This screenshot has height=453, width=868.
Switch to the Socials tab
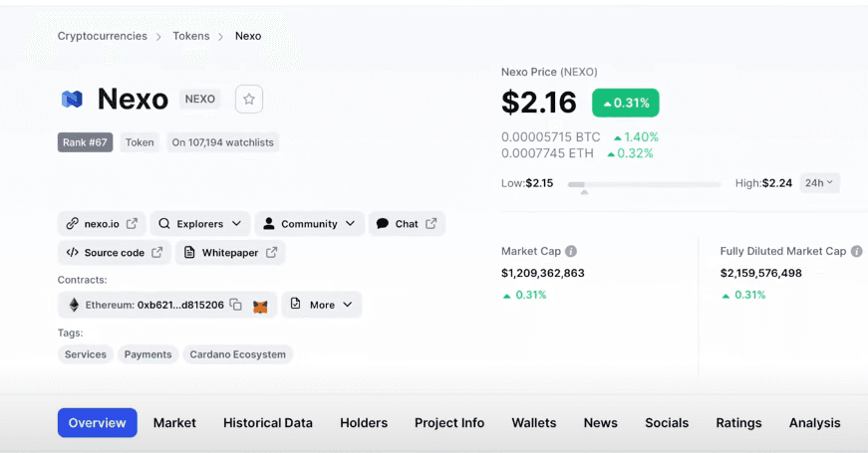click(x=667, y=422)
